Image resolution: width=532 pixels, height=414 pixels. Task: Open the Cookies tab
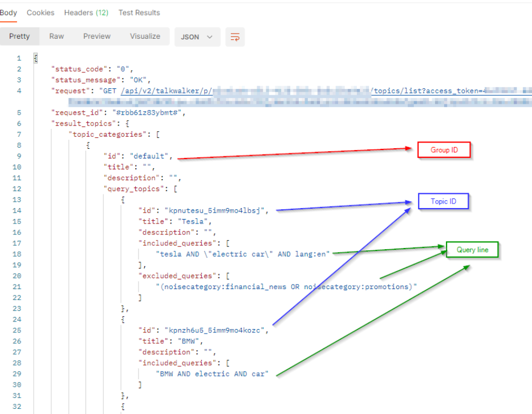[40, 13]
